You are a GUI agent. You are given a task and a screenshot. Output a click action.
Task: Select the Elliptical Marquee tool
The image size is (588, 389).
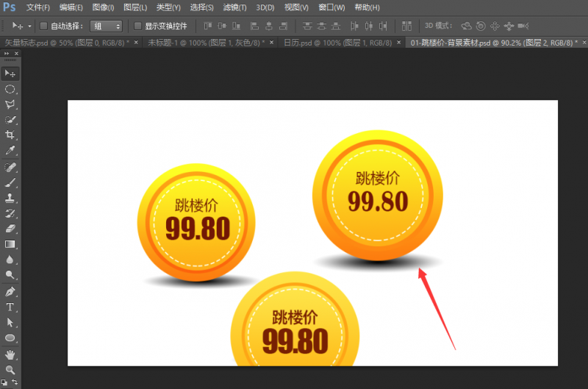(10, 89)
